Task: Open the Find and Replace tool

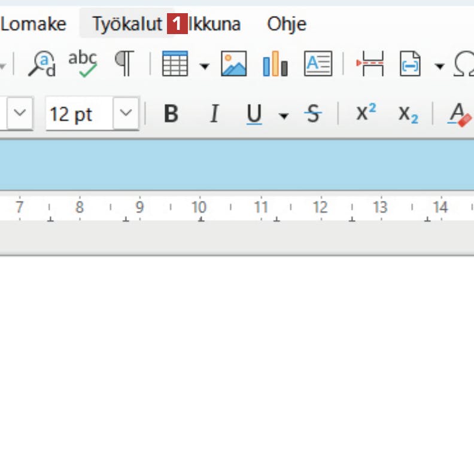Action: (41, 63)
